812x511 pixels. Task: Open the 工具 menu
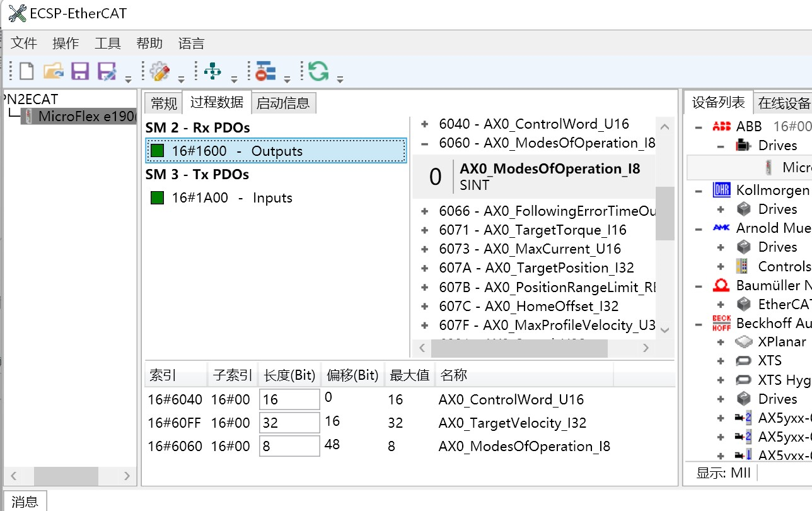tap(107, 44)
